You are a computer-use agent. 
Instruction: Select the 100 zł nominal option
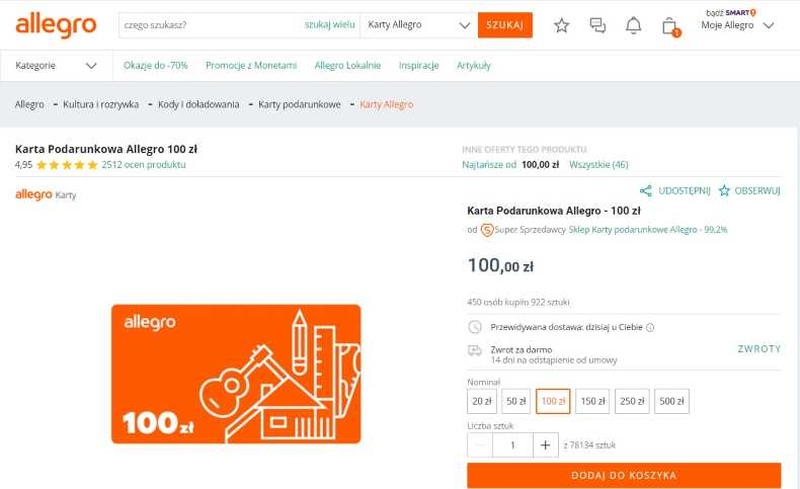pyautogui.click(x=553, y=401)
